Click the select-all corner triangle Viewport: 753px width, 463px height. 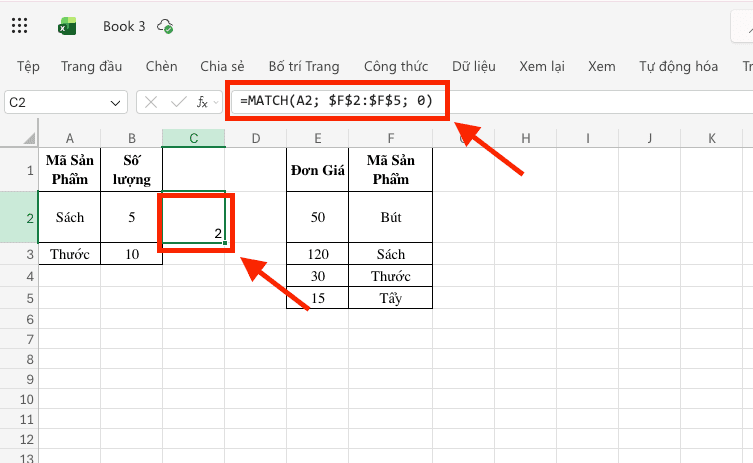[29, 139]
